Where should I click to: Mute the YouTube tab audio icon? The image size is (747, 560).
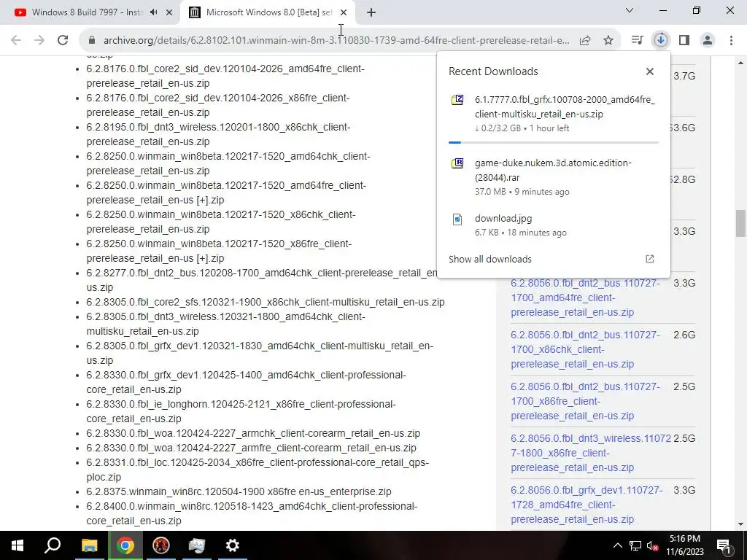pos(153,12)
